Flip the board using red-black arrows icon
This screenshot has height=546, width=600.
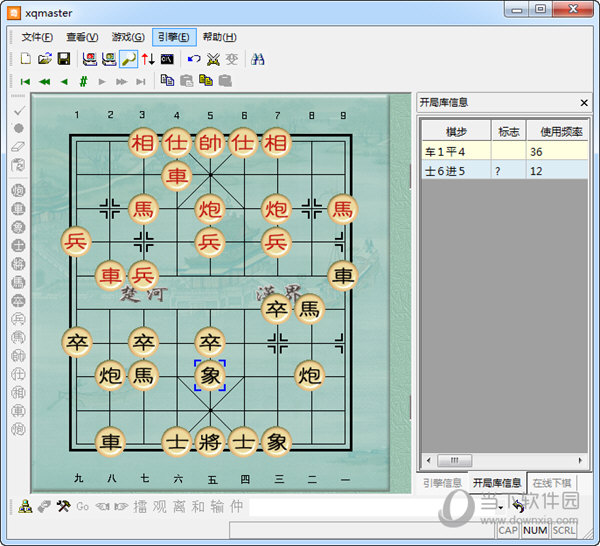[148, 59]
